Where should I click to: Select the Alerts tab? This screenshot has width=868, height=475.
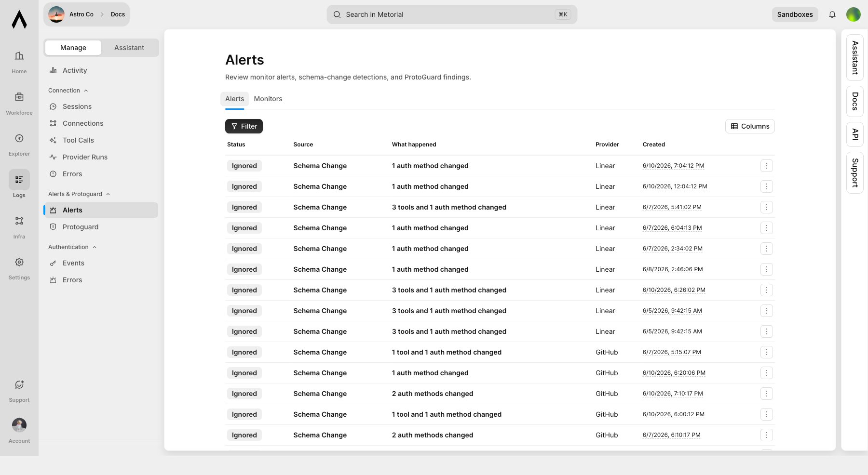235,99
